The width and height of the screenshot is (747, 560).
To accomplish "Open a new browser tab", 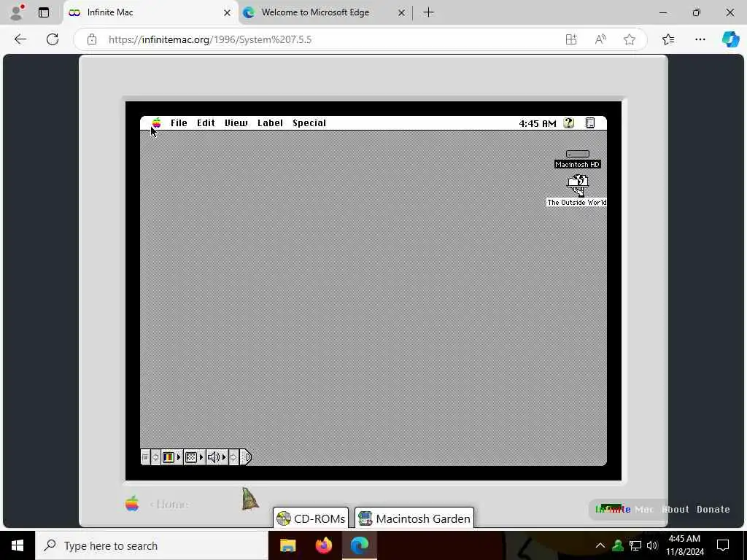I will pyautogui.click(x=428, y=12).
